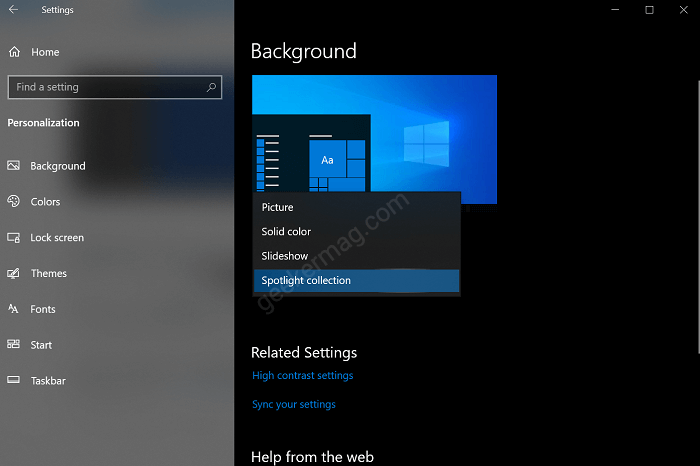Click the Lock screen icon
The height and width of the screenshot is (466, 700).
click(x=13, y=237)
